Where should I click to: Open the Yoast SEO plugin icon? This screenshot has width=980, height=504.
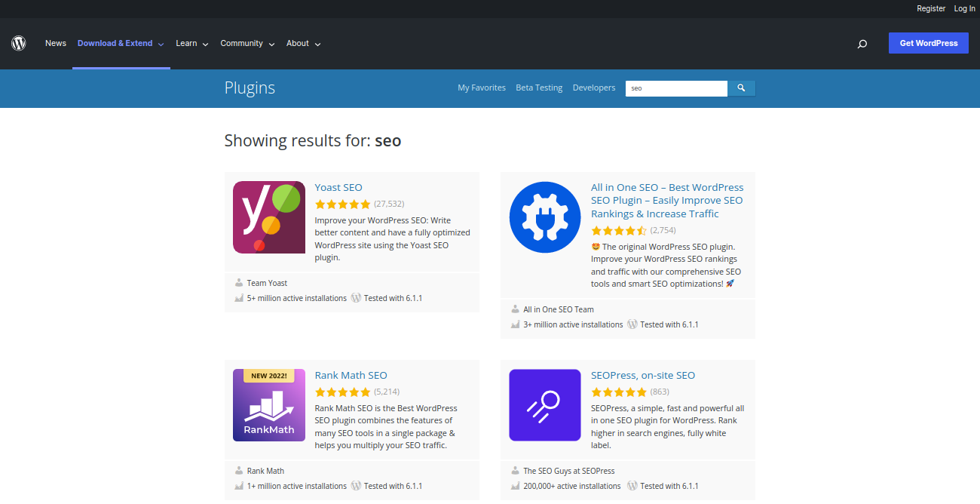tap(269, 217)
